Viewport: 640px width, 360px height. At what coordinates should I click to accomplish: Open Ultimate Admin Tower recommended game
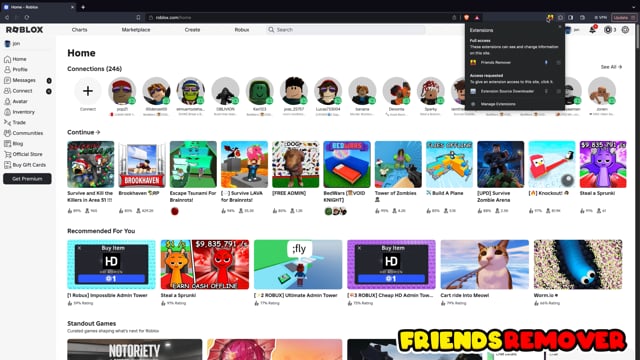pos(298,264)
